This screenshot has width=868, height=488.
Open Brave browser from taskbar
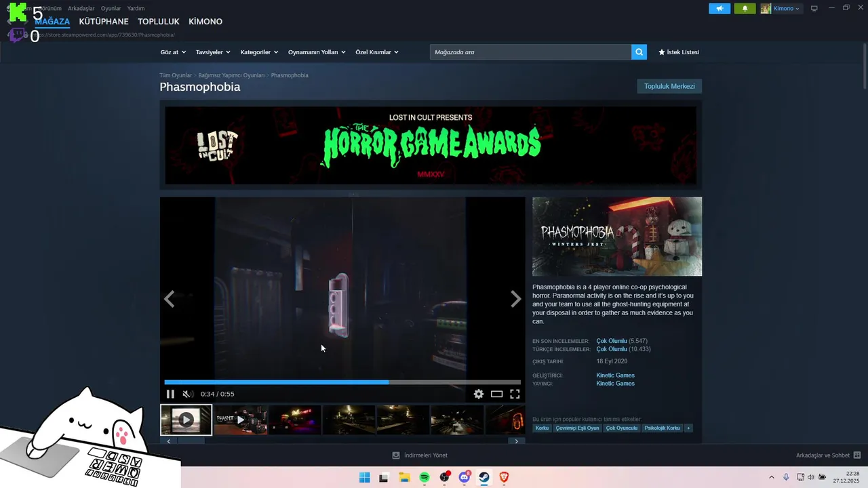click(504, 477)
